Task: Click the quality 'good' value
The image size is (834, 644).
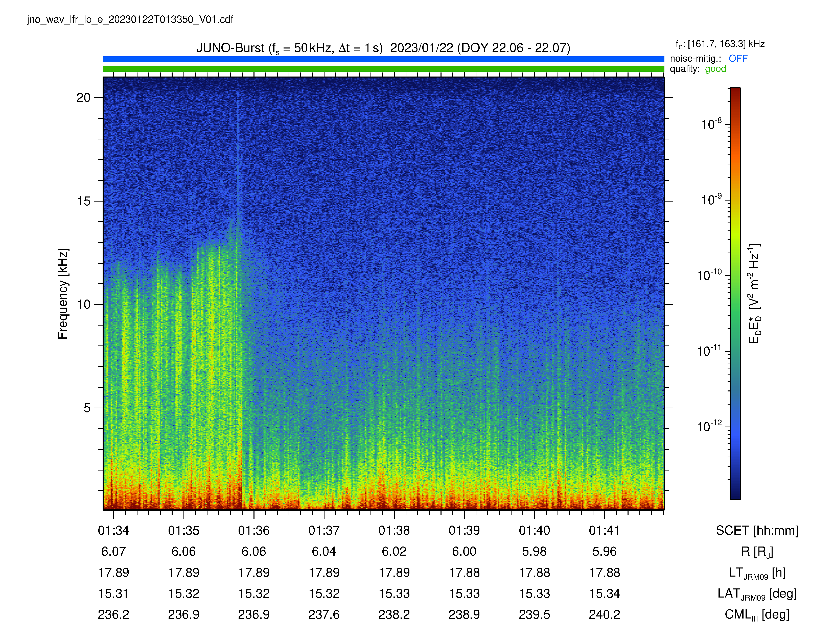Action: click(715, 69)
